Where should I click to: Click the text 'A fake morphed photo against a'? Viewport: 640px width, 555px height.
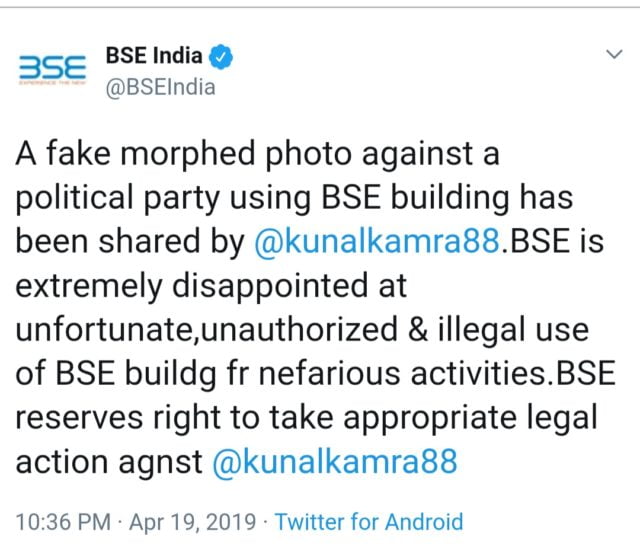point(256,154)
